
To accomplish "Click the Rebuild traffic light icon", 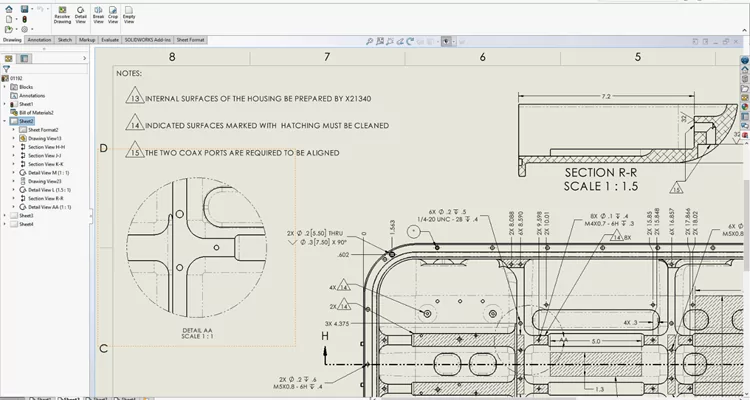I will (x=24, y=19).
